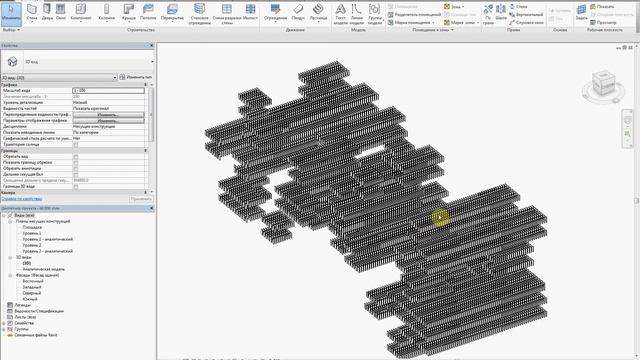The width and height of the screenshot is (640, 360).
Task: Select the По грани opening tool
Action: click(x=488, y=14)
